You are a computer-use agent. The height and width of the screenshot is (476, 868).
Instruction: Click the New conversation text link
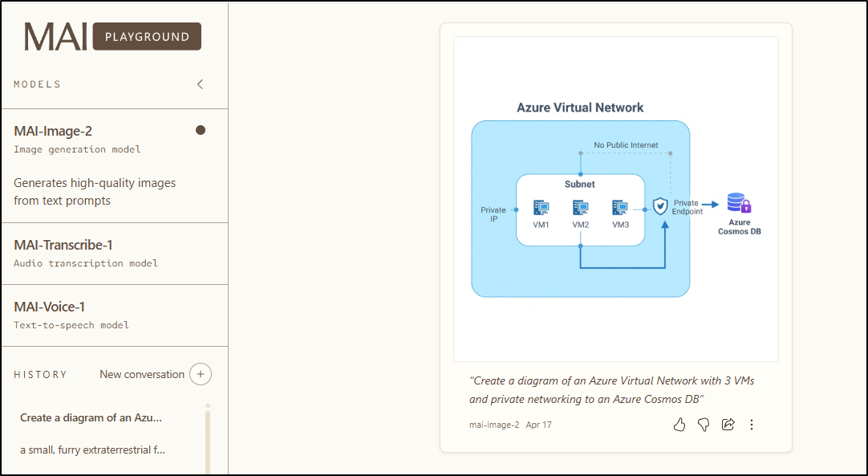142,374
